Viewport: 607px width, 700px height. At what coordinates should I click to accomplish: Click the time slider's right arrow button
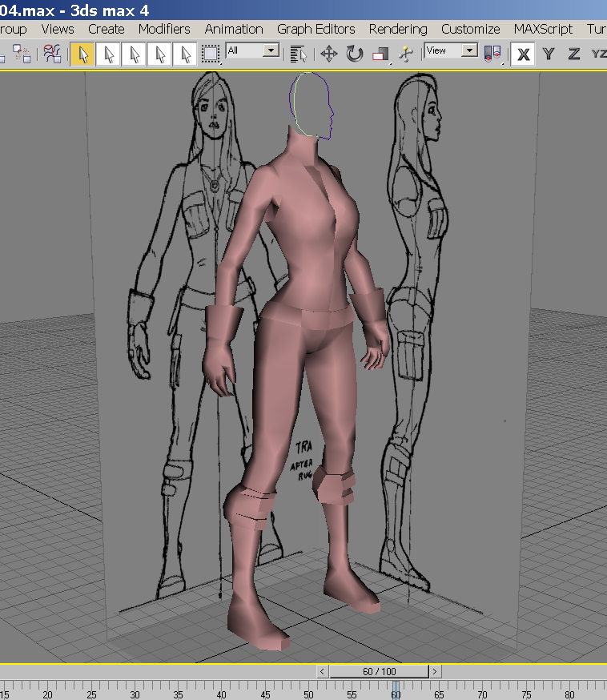pyautogui.click(x=435, y=671)
